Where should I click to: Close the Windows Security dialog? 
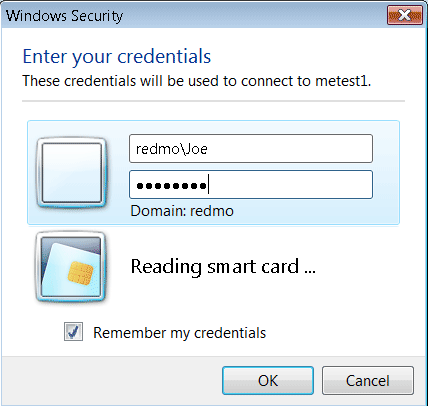[404, 15]
